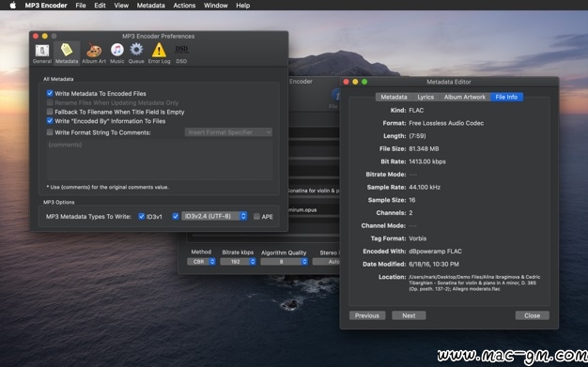The width and height of the screenshot is (588, 367).
Task: Open the MP3 Encoder application menu
Action: (46, 6)
